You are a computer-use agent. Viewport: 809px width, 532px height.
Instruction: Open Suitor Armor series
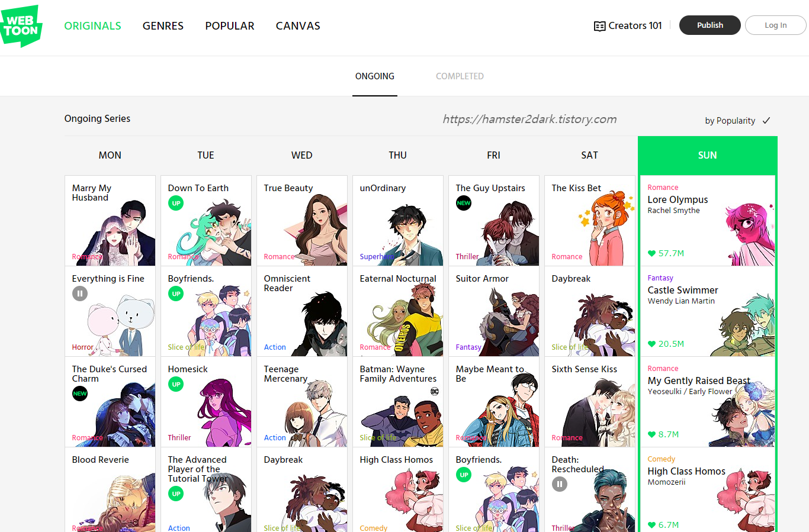[494, 311]
